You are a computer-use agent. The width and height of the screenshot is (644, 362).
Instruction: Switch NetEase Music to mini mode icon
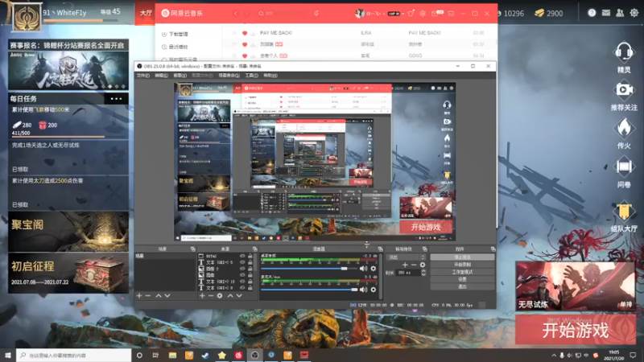[x=451, y=13]
